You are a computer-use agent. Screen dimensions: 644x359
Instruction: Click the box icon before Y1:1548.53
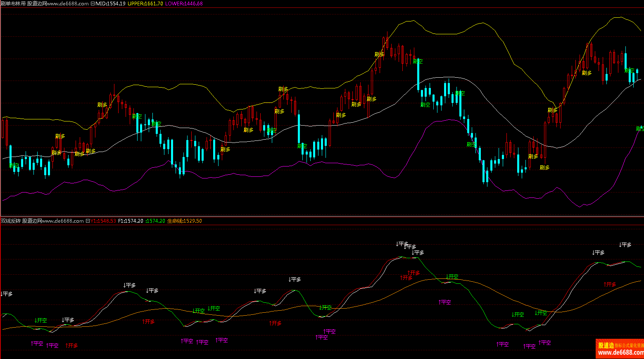pos(88,221)
